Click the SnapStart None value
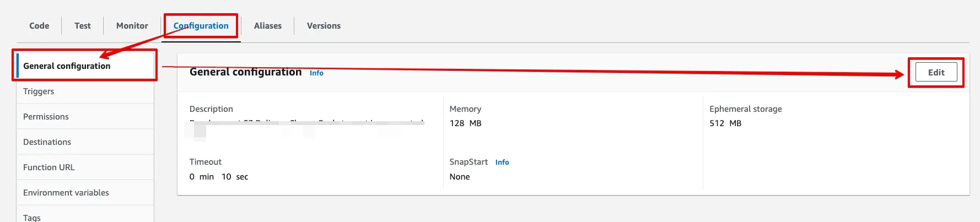 [460, 177]
